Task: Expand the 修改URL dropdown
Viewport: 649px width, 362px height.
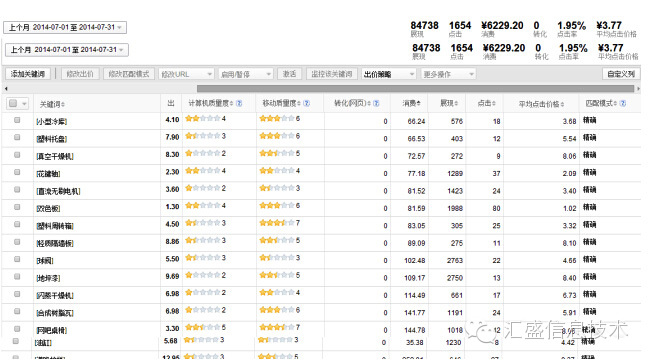Action: tap(186, 74)
